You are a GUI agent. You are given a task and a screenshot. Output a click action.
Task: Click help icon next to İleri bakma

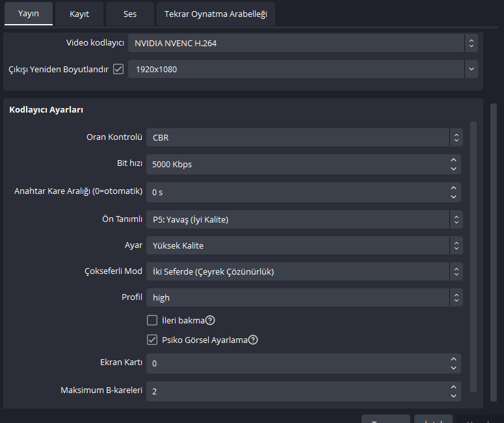[x=210, y=320]
